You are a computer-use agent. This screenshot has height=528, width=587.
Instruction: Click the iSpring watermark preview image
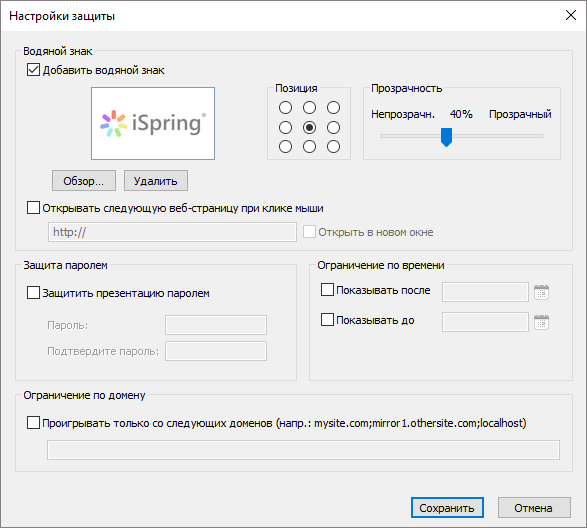click(153, 123)
